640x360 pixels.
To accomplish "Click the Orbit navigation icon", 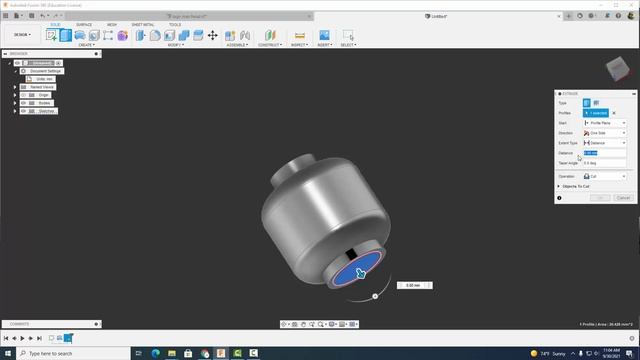I will [283, 324].
